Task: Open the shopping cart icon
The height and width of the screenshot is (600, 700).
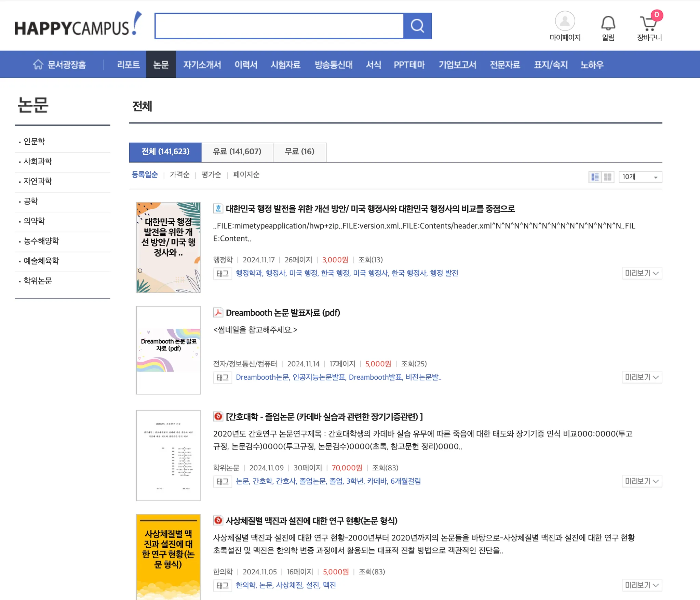Action: tap(648, 23)
